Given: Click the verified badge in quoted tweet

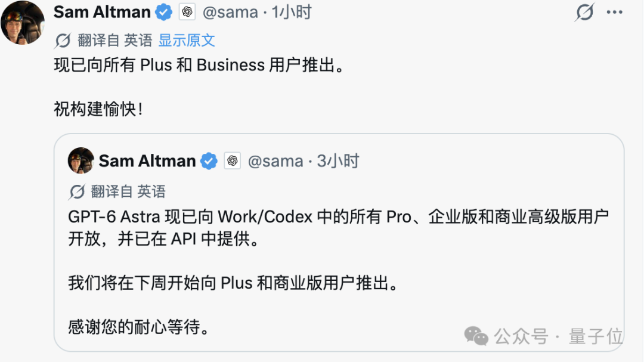Looking at the screenshot, I should point(209,161).
